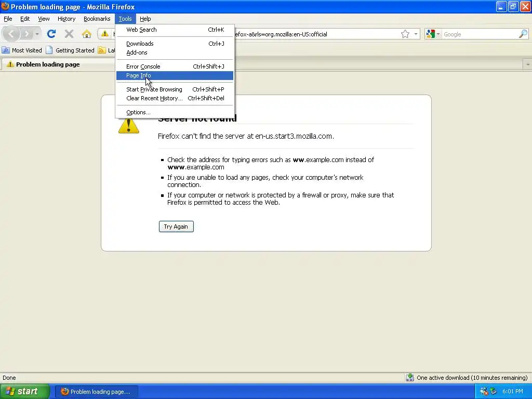Click into the Google search field
Image resolution: width=532 pixels, height=399 pixels.
(480, 34)
